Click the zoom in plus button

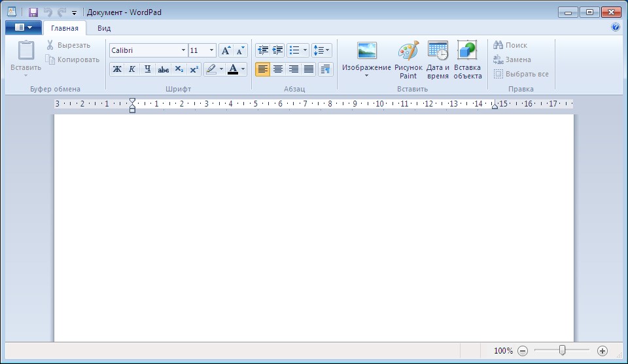tap(602, 351)
